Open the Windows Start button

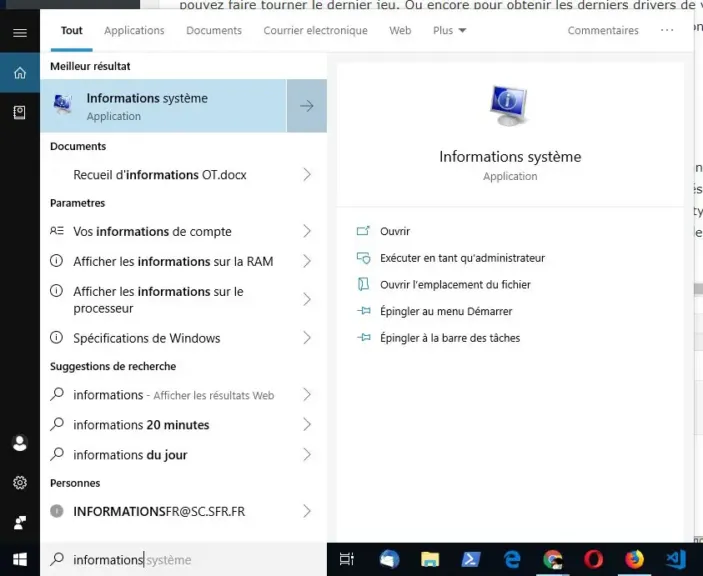(20, 559)
